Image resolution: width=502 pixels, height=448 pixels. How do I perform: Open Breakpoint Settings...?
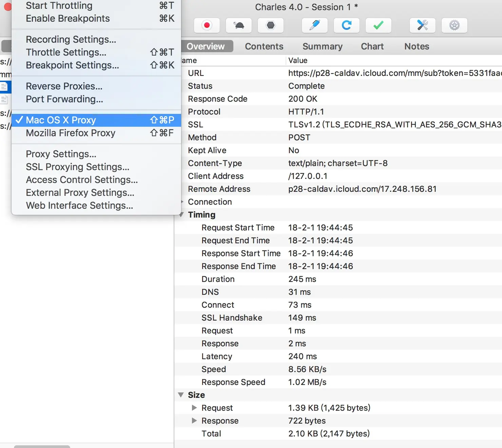(96, 65)
